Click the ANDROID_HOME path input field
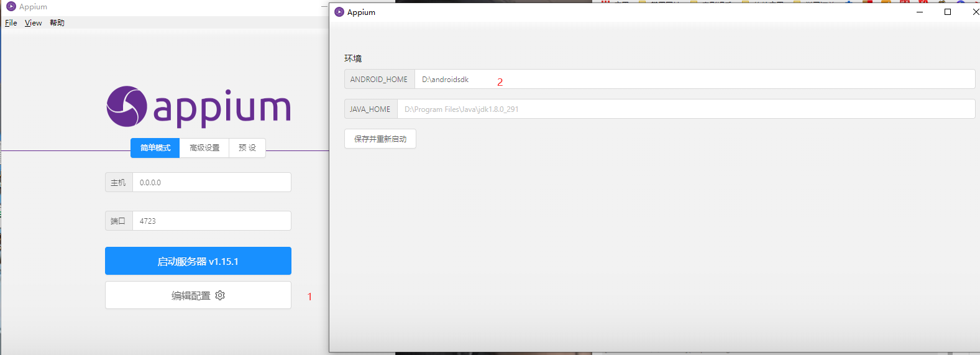980x355 pixels. coord(695,80)
